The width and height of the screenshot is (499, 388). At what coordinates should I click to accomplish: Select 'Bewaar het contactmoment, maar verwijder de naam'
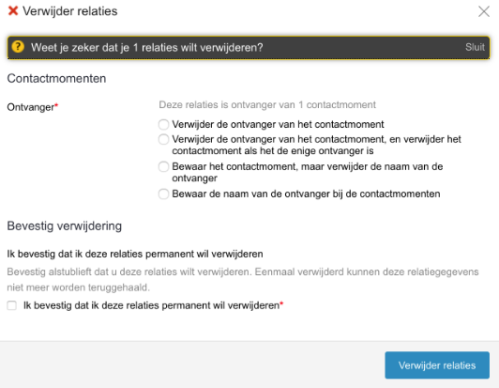[163, 167]
